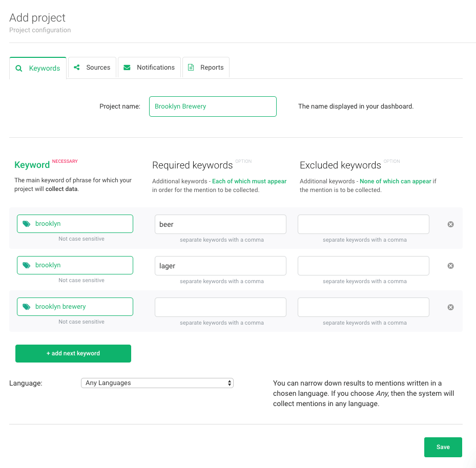476x468 pixels.
Task: Open the Notifications tab
Action: click(149, 68)
